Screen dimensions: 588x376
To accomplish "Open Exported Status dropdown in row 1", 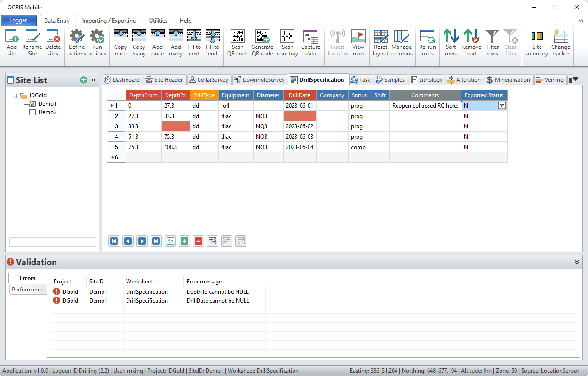I will 502,106.
